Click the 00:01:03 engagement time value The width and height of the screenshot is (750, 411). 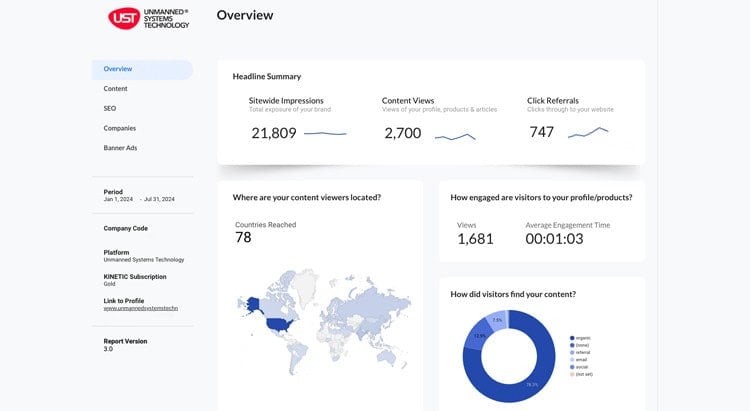click(x=554, y=239)
